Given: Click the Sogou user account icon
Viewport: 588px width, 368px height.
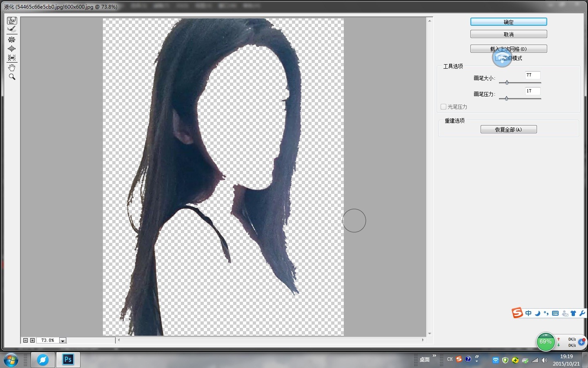Looking at the screenshot, I should click(565, 313).
